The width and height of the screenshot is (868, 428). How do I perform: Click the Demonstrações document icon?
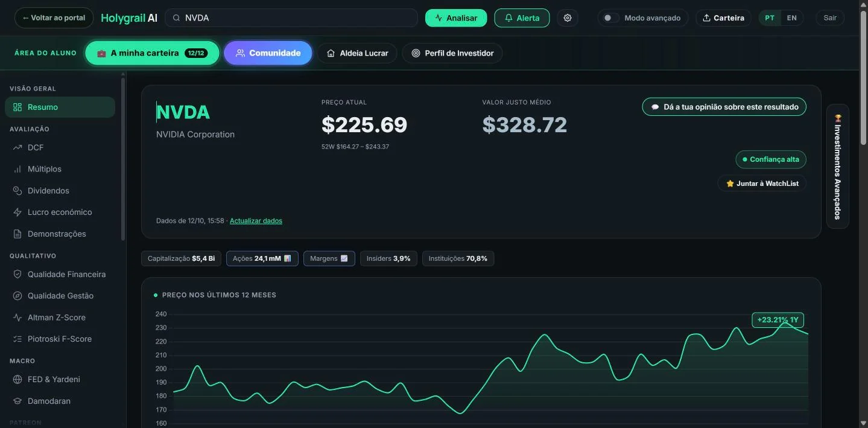pos(17,234)
